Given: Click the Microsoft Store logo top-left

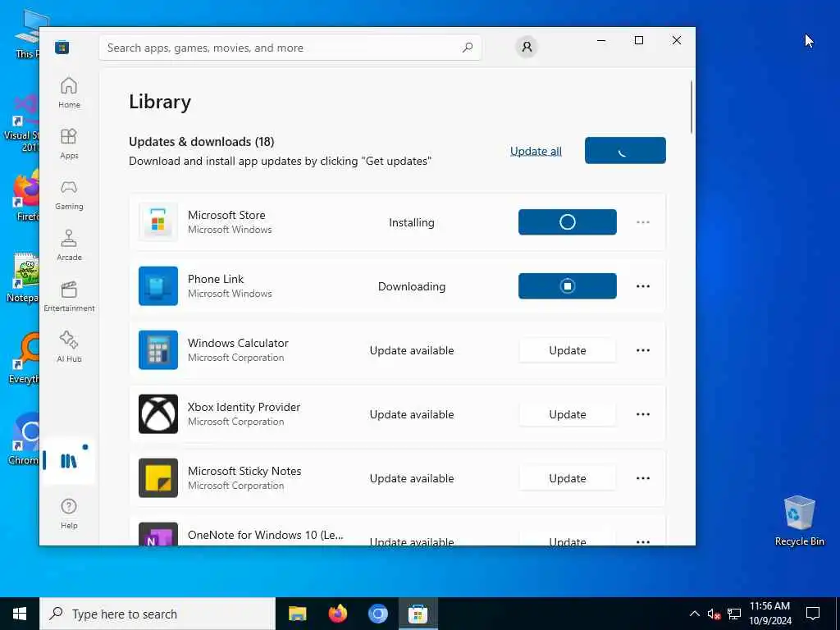Looking at the screenshot, I should (62, 47).
